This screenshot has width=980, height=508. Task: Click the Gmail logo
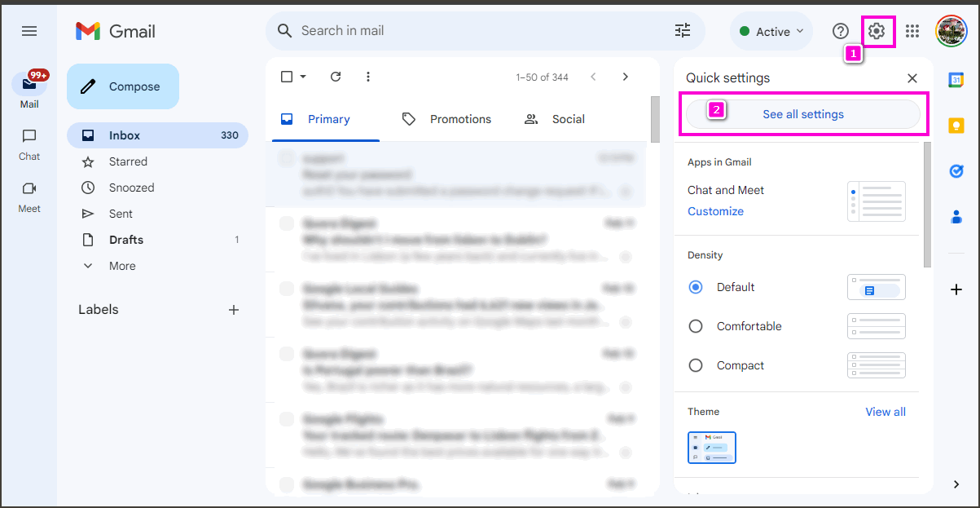click(x=116, y=31)
